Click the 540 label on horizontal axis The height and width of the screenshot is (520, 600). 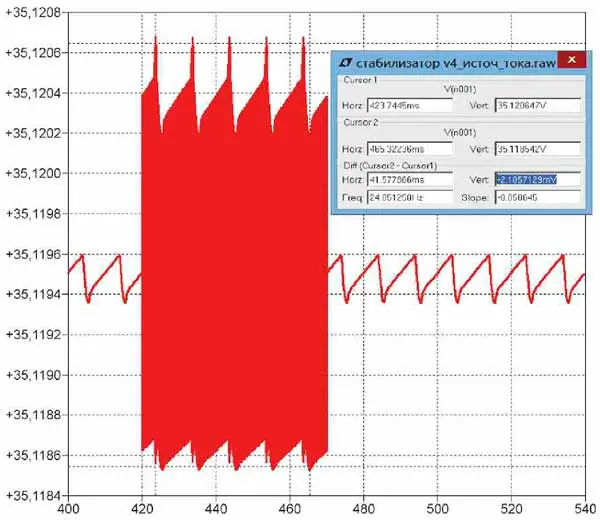tap(583, 510)
